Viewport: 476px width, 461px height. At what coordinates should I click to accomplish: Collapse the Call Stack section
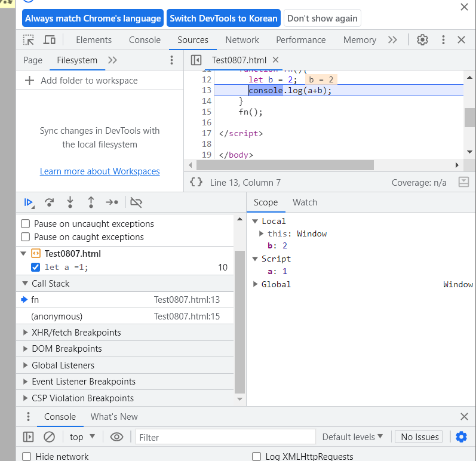pos(25,284)
